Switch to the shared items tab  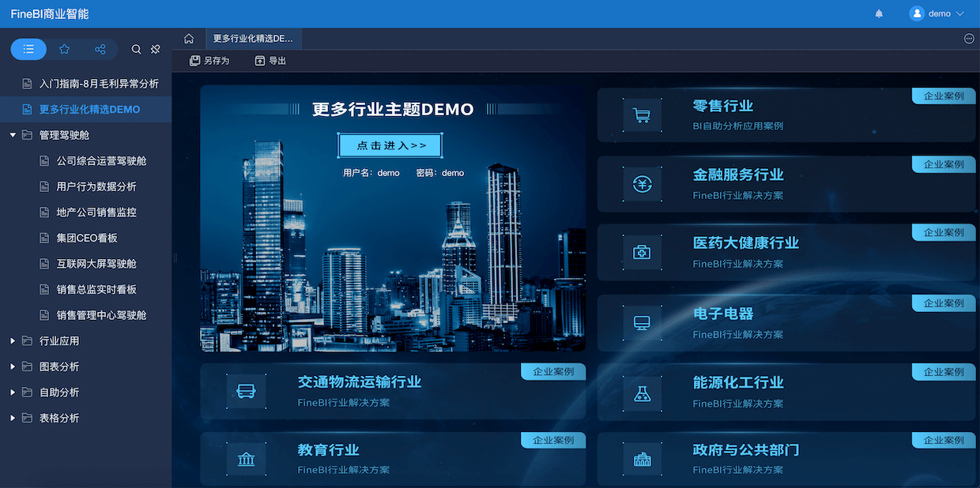click(x=100, y=49)
